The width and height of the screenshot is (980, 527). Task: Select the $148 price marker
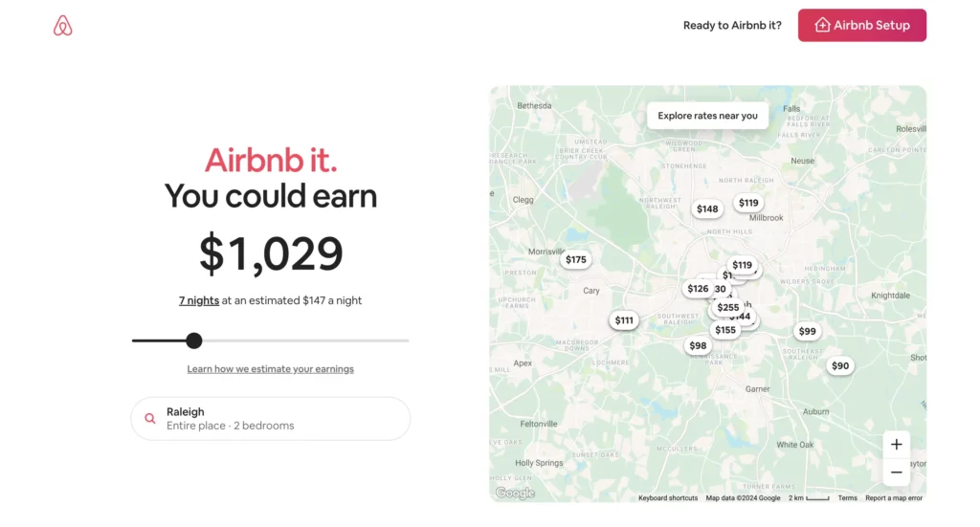[707, 209]
